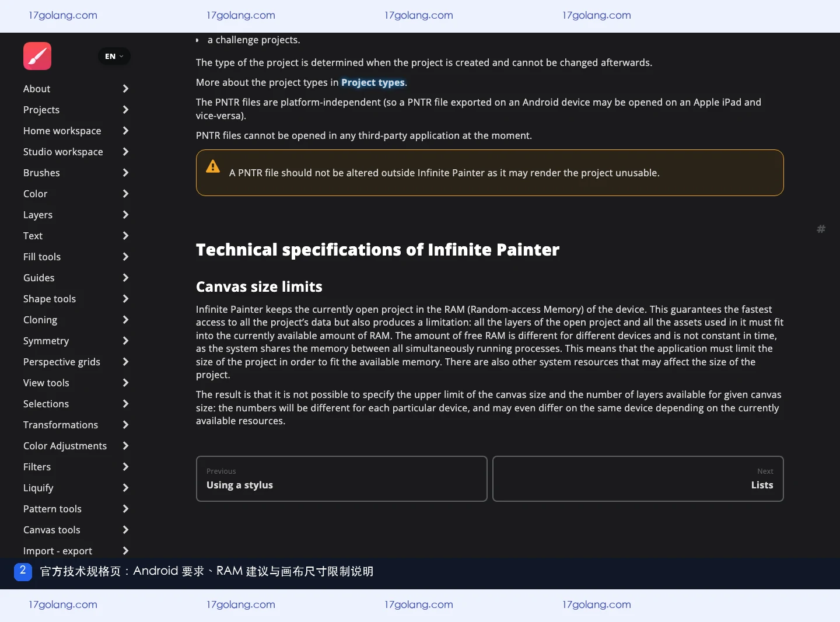Select Pattern tools in the sidebar
The height and width of the screenshot is (622, 840).
click(x=52, y=509)
